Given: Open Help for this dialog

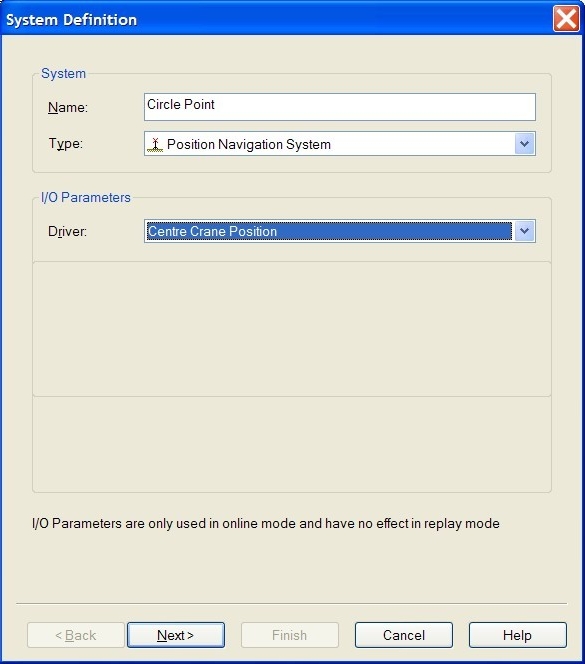Looking at the screenshot, I should (517, 635).
